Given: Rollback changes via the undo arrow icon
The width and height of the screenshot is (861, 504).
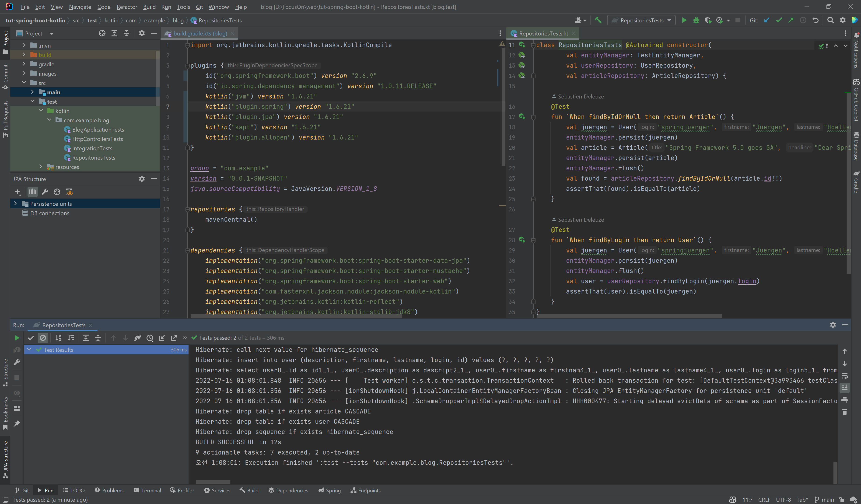Looking at the screenshot, I should coord(815,21).
